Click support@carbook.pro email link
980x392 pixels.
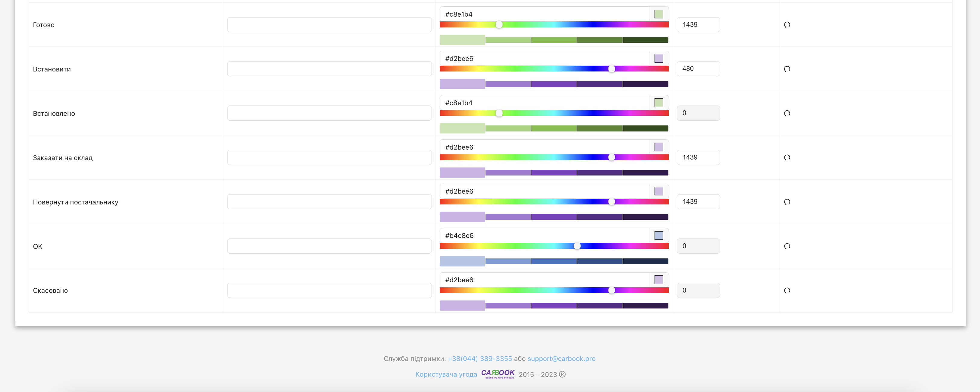561,359
